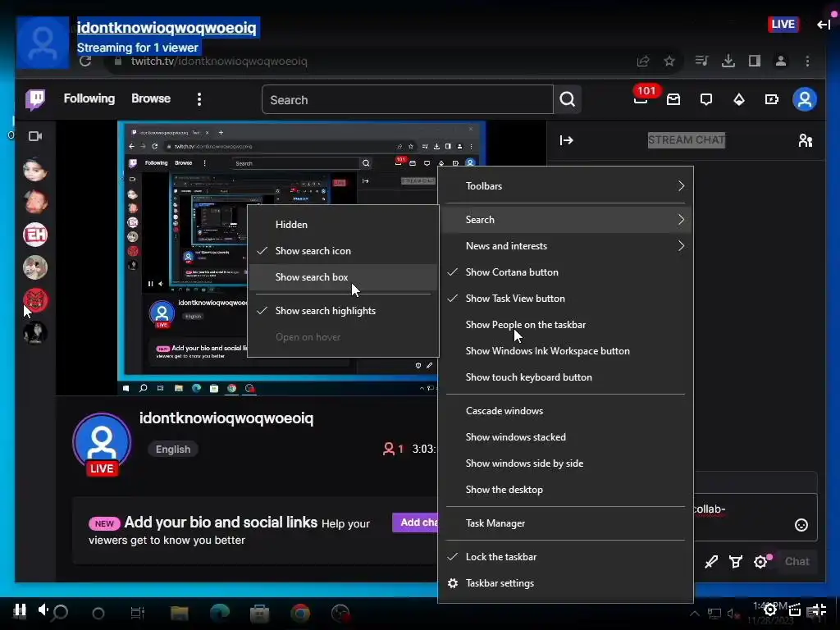The width and height of the screenshot is (840, 630).
Task: Click the followed channels camera icon
Action: (x=35, y=136)
